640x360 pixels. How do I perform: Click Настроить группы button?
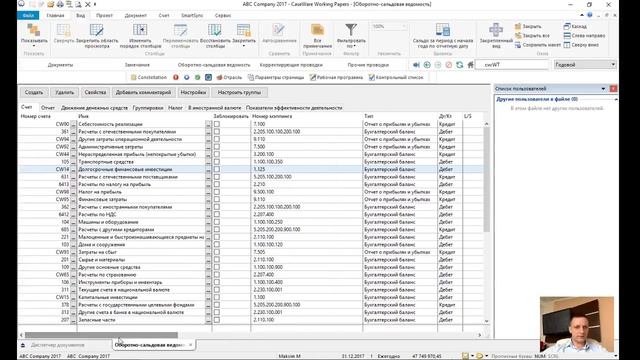point(239,92)
